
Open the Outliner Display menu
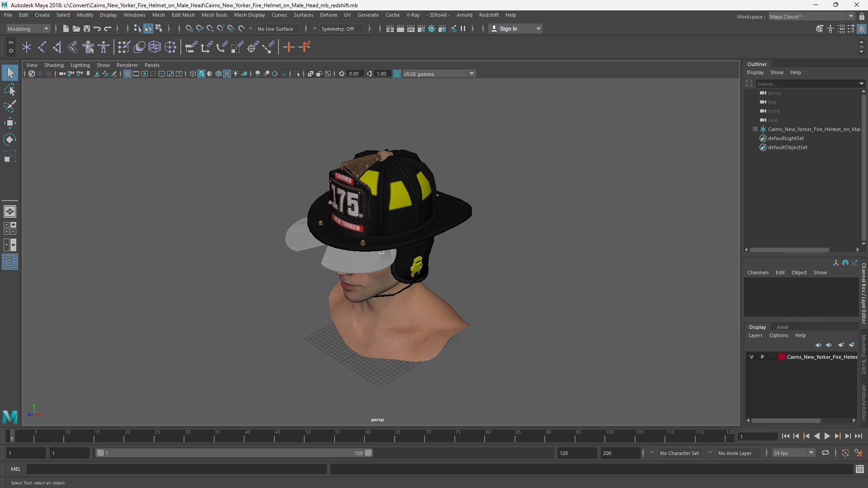coord(755,72)
